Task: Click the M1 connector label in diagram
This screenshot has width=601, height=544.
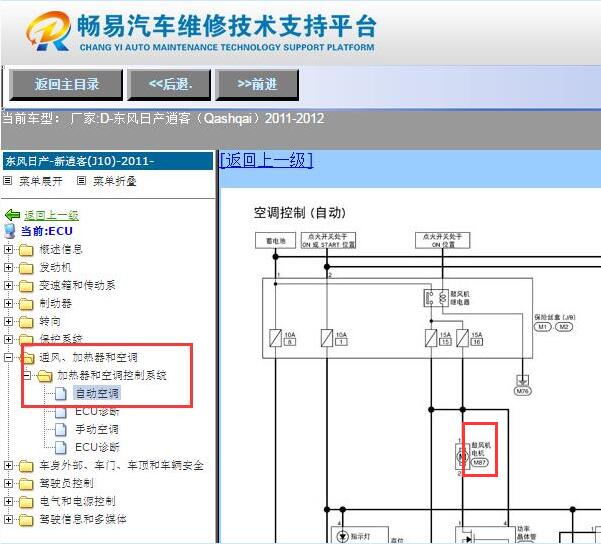Action: (542, 327)
